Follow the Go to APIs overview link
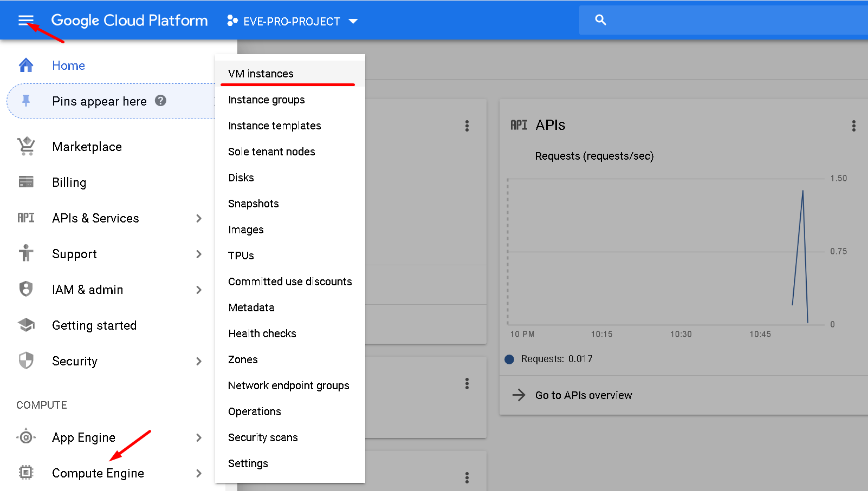Image resolution: width=868 pixels, height=491 pixels. tap(583, 395)
